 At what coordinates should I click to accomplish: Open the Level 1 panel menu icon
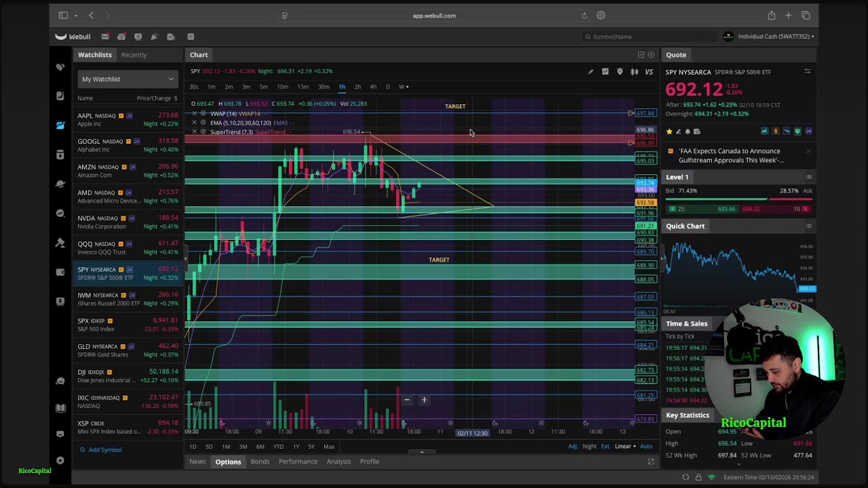point(808,177)
